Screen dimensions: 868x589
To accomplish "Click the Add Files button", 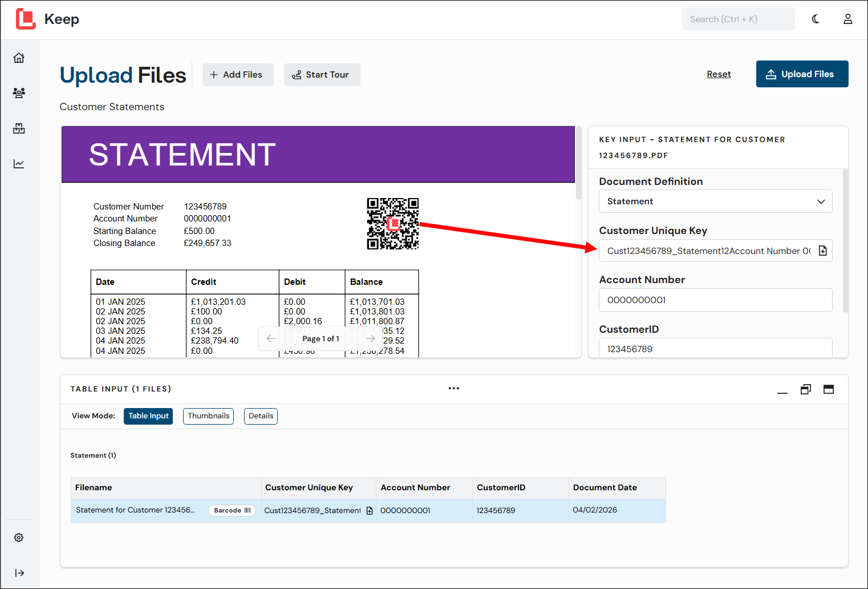I will tap(238, 75).
